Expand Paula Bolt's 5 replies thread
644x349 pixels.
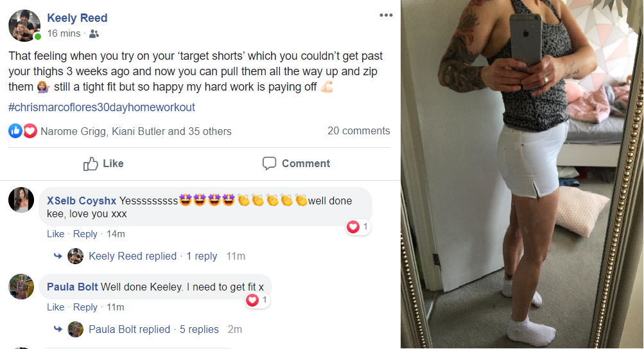coord(199,329)
